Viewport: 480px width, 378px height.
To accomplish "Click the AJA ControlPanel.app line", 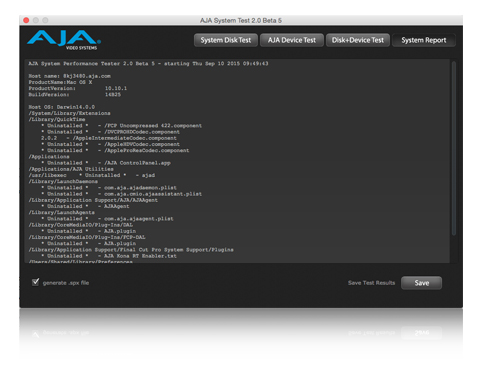I will 106,163.
